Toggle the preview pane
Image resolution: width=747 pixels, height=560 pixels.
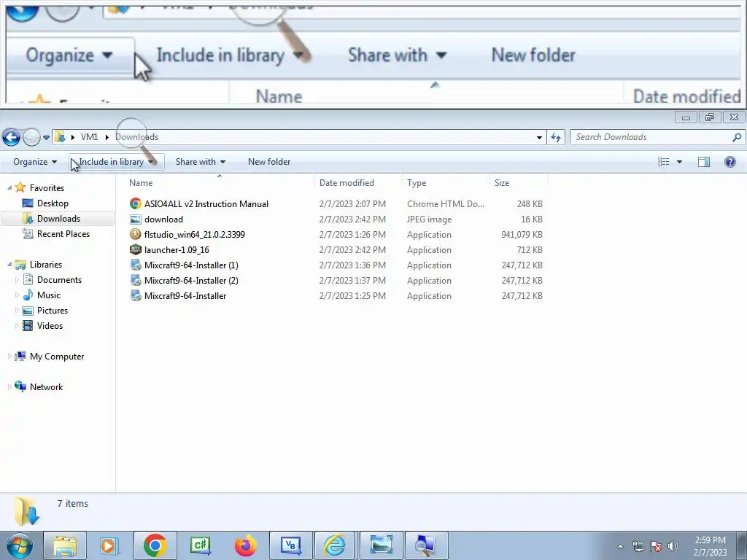pos(704,162)
